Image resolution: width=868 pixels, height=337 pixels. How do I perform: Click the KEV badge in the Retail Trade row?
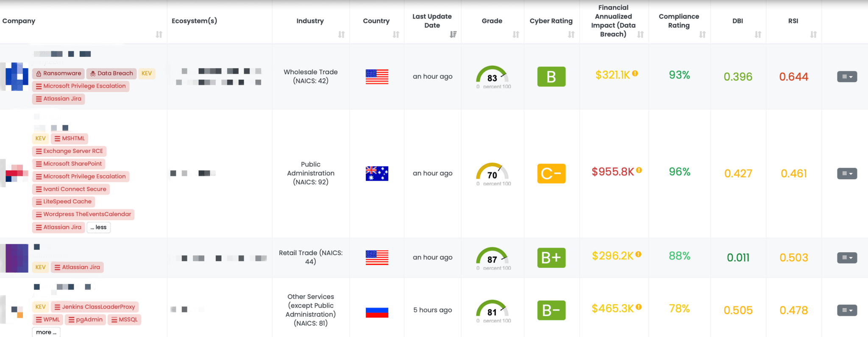coord(40,267)
